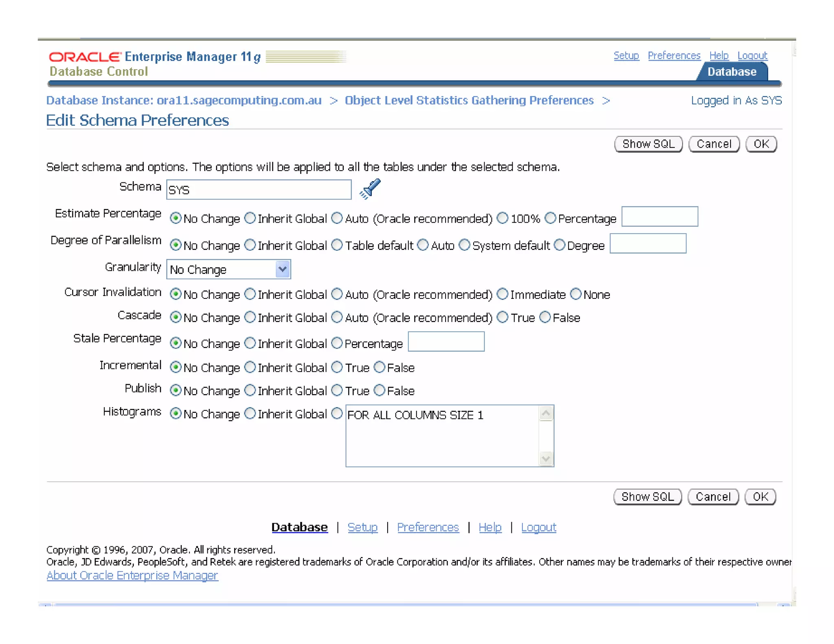This screenshot has height=644, width=834.
Task: Set Incremental to True
Action: pos(337,367)
